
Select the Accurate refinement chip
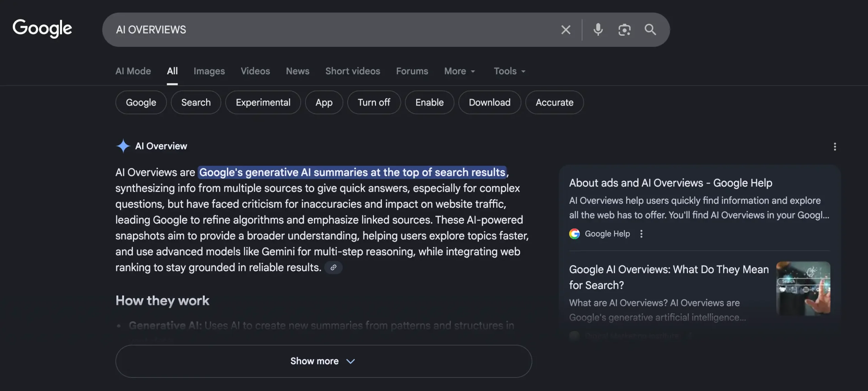click(554, 102)
